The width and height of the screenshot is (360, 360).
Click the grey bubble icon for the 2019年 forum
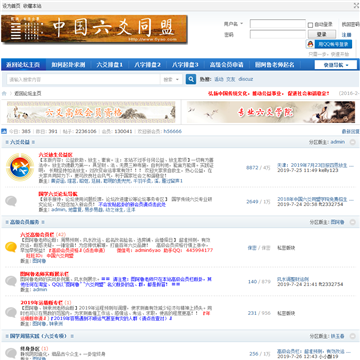coord(11,312)
